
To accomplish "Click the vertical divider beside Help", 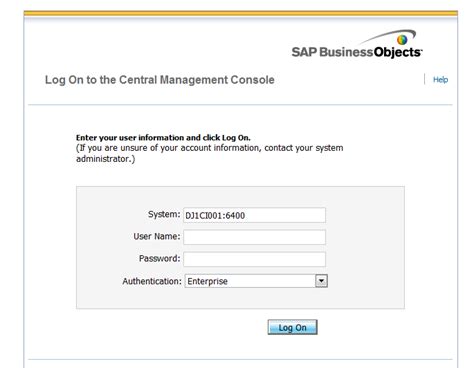I will pos(425,79).
